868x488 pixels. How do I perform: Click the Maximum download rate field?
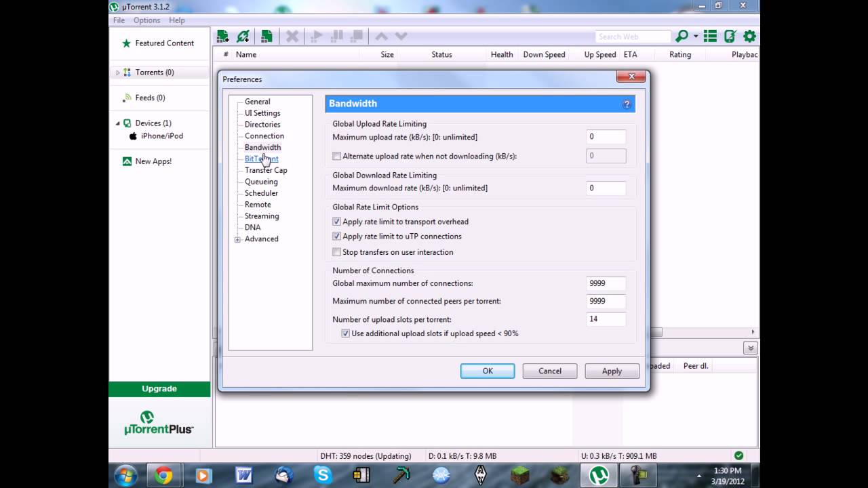(x=606, y=188)
